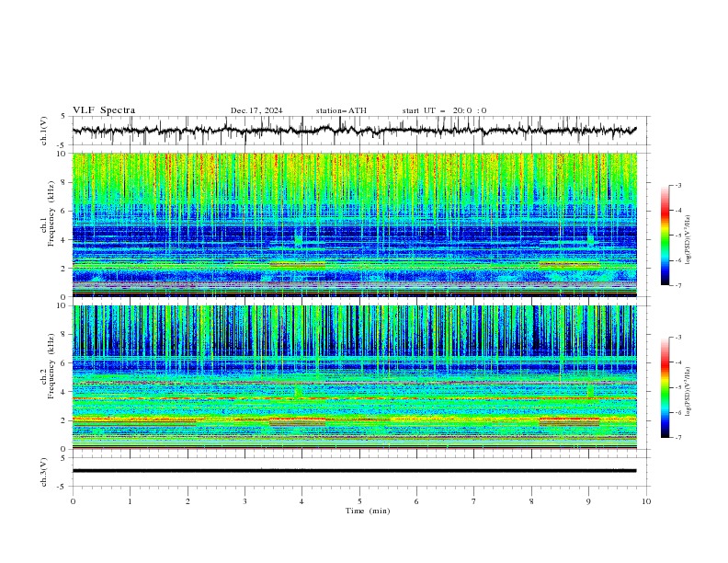The image size is (728, 563).
Task: Click the ch.2 color bar scale
Action: point(665,387)
